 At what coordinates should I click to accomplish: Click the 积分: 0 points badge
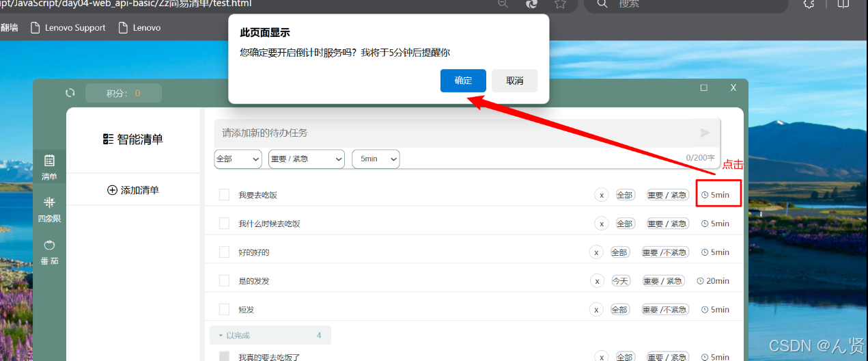[x=124, y=93]
